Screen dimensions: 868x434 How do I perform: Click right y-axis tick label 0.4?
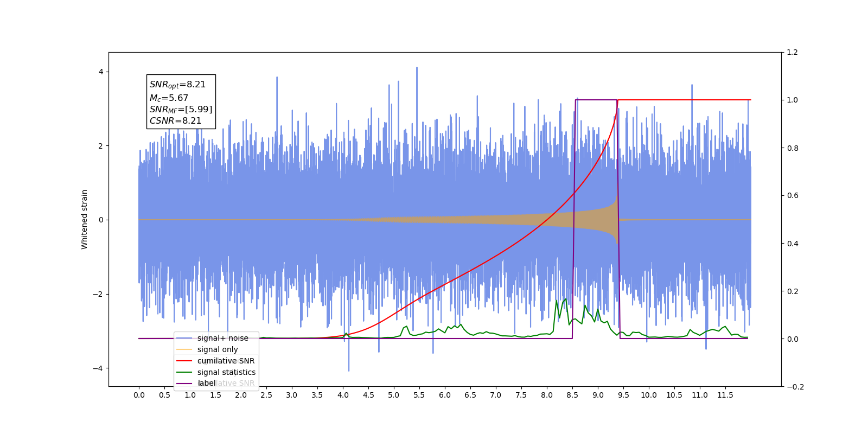tap(793, 243)
